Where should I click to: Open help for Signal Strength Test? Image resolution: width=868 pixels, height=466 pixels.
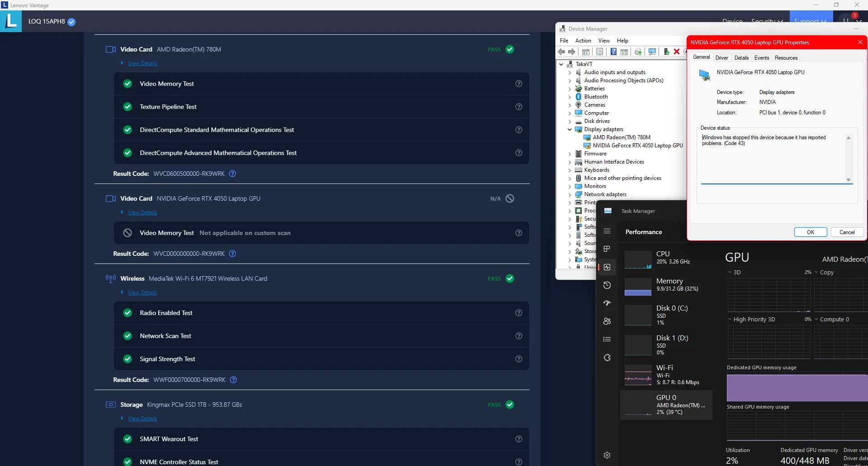click(519, 359)
